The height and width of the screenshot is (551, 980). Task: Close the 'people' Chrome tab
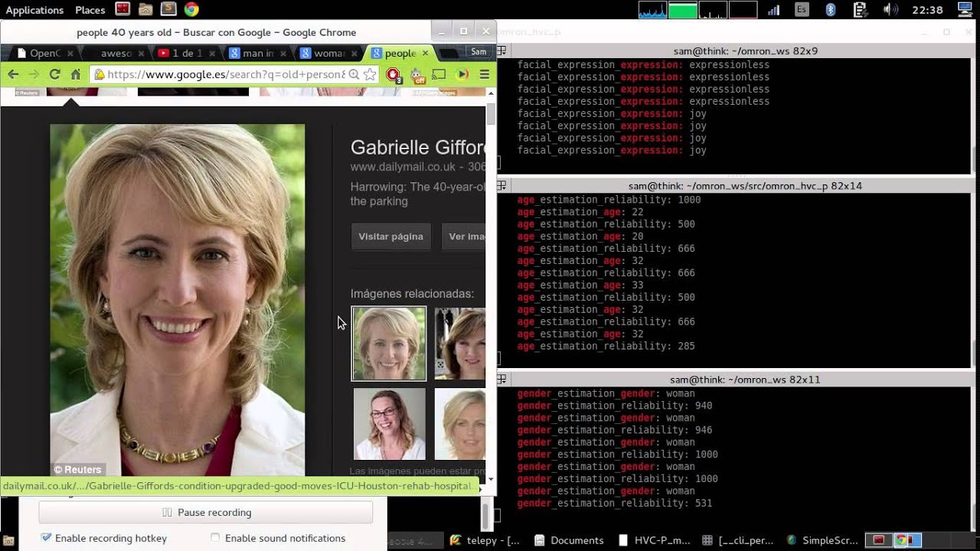click(x=425, y=53)
